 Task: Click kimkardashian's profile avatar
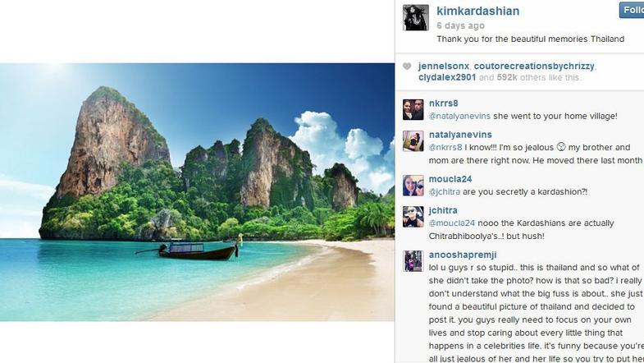pyautogui.click(x=415, y=17)
